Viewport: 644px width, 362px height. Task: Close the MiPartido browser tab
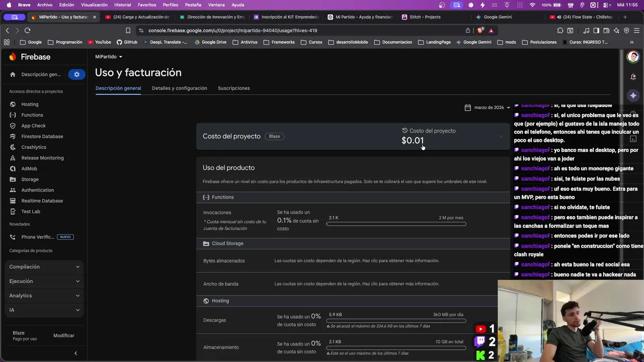[x=94, y=17]
